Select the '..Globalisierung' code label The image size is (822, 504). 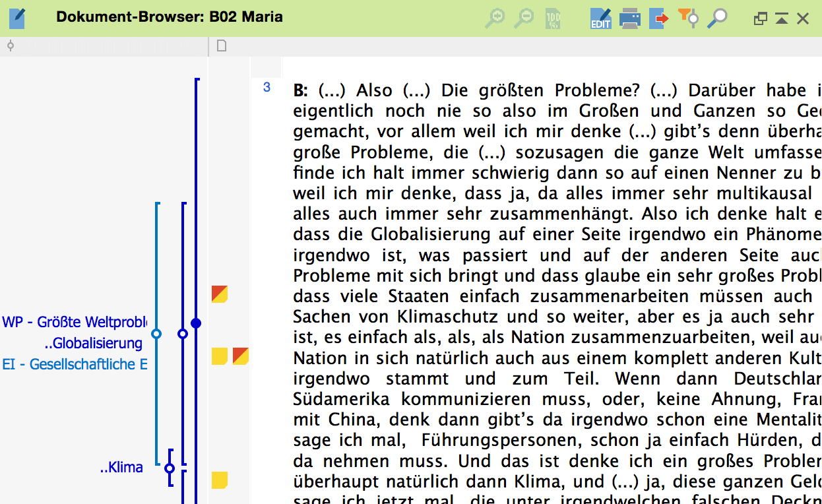coord(93,343)
